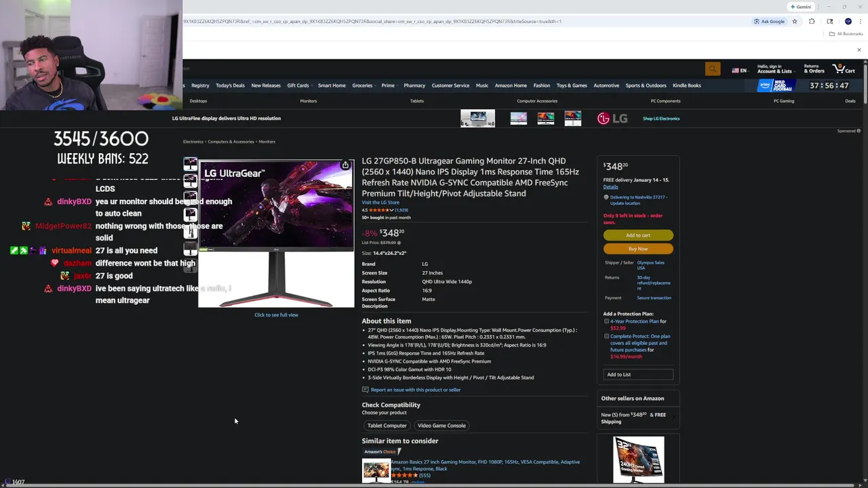The image size is (868, 488).
Task: Click the Olympus Sales USA seller link
Action: pyautogui.click(x=650, y=265)
